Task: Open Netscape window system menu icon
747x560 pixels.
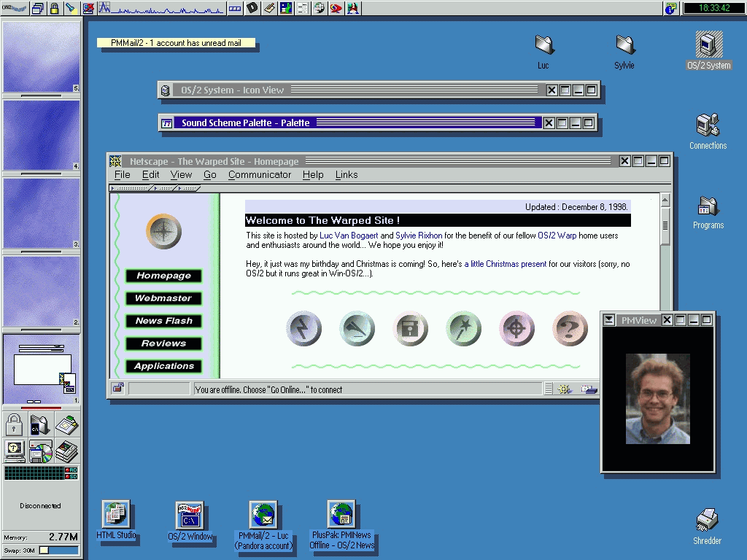Action: (115, 161)
